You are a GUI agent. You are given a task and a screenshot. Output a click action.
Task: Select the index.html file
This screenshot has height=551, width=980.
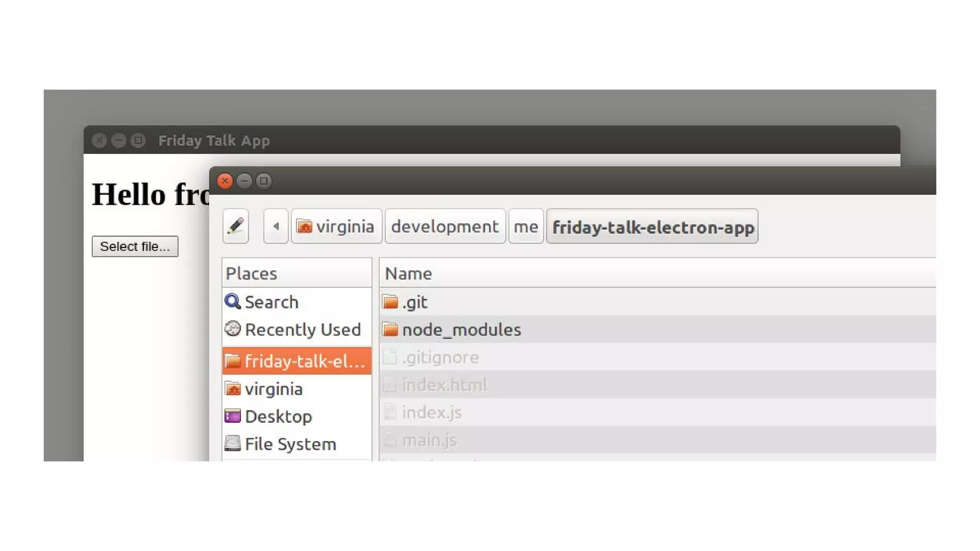pyautogui.click(x=444, y=385)
